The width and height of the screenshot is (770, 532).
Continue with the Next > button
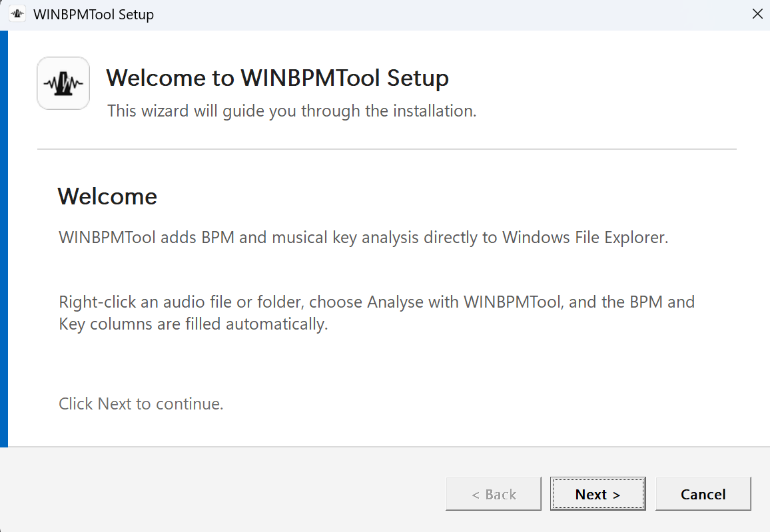(597, 494)
